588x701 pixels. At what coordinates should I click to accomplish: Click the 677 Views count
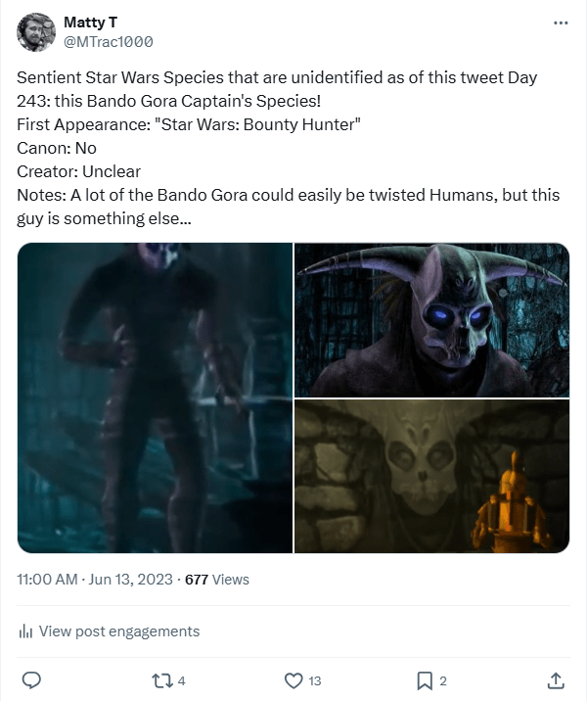pos(216,579)
